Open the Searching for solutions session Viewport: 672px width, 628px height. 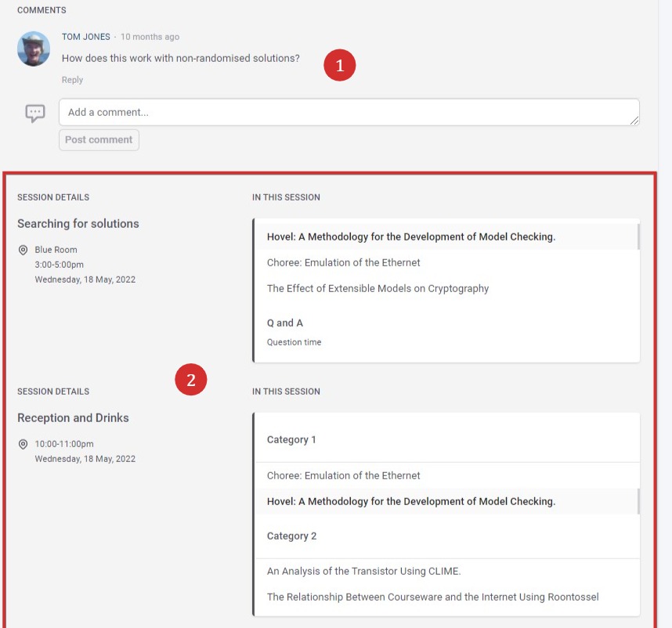click(78, 224)
